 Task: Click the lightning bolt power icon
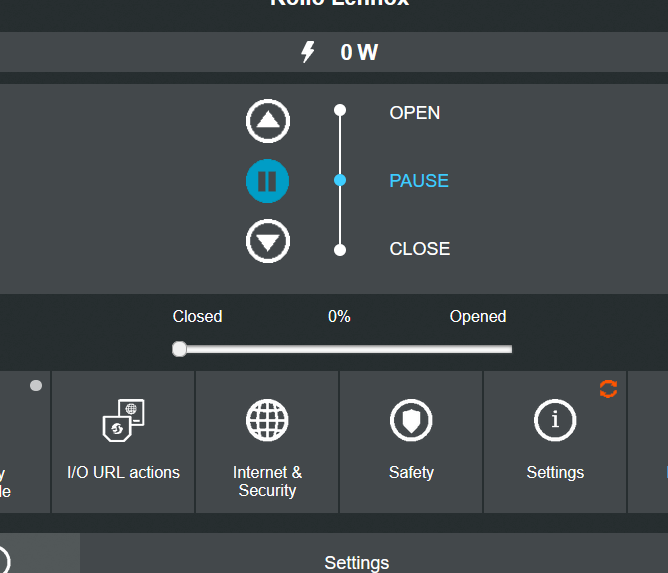(x=308, y=52)
